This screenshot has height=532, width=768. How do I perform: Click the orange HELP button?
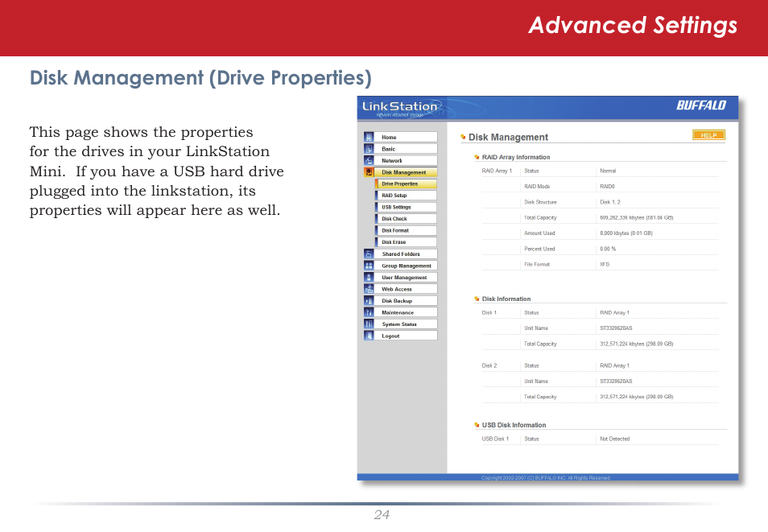pos(708,135)
